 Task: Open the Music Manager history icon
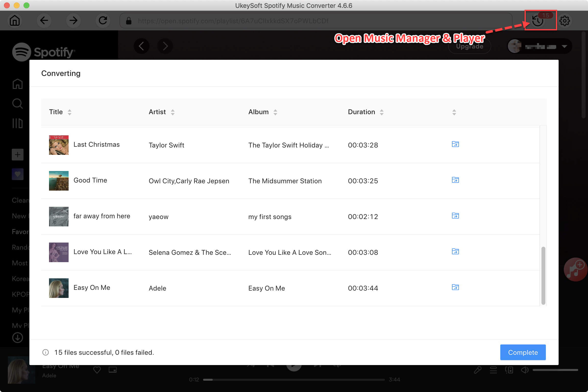pyautogui.click(x=538, y=21)
